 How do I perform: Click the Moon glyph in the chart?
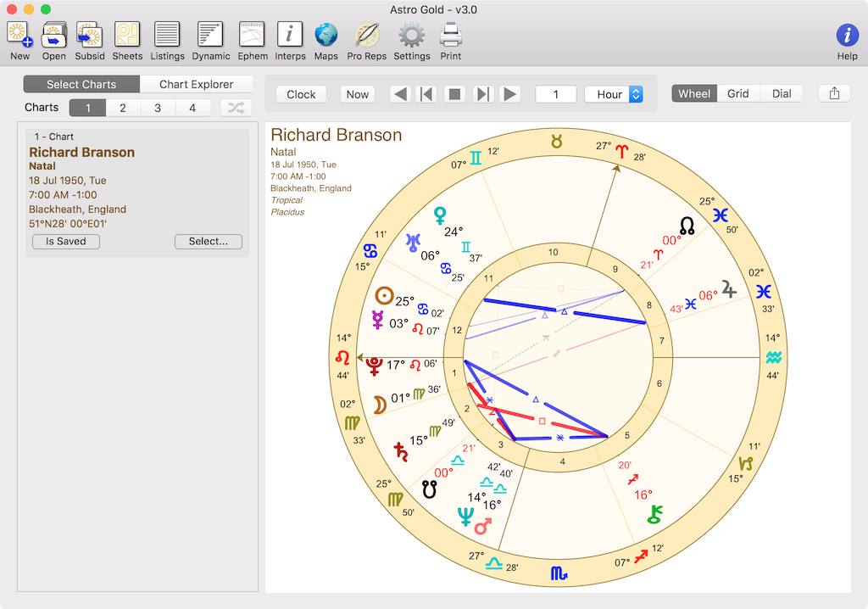pos(379,405)
